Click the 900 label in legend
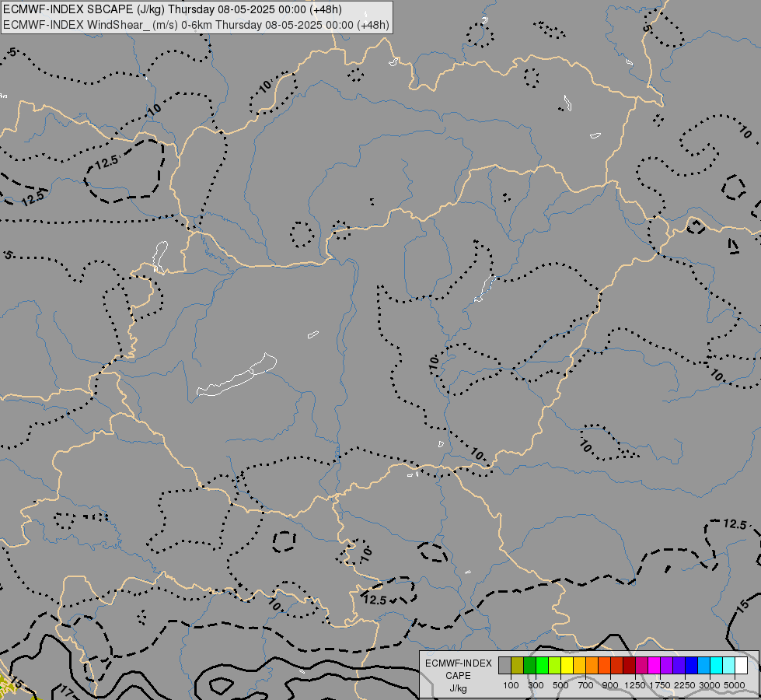 click(x=610, y=685)
